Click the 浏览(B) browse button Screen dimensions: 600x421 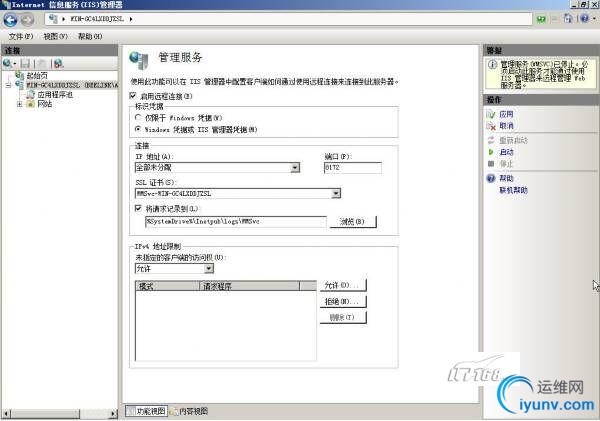click(x=352, y=222)
